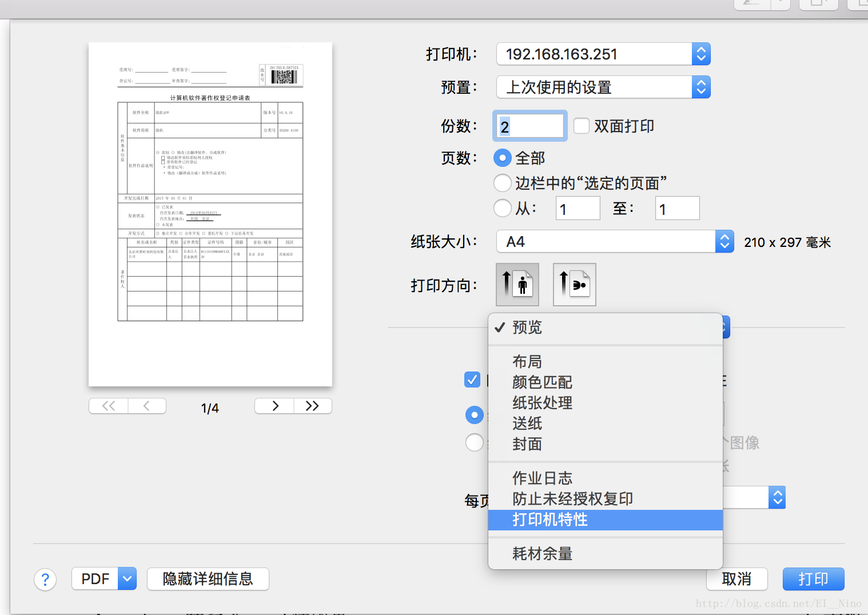Choose 布局 in the popup menu
The height and width of the screenshot is (615, 868).
tap(606, 362)
